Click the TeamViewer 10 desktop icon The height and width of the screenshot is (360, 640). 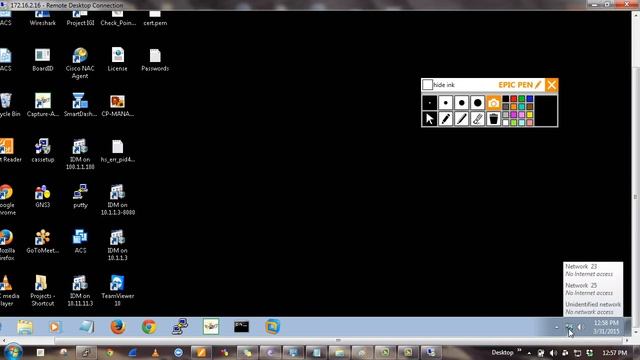[x=118, y=291]
